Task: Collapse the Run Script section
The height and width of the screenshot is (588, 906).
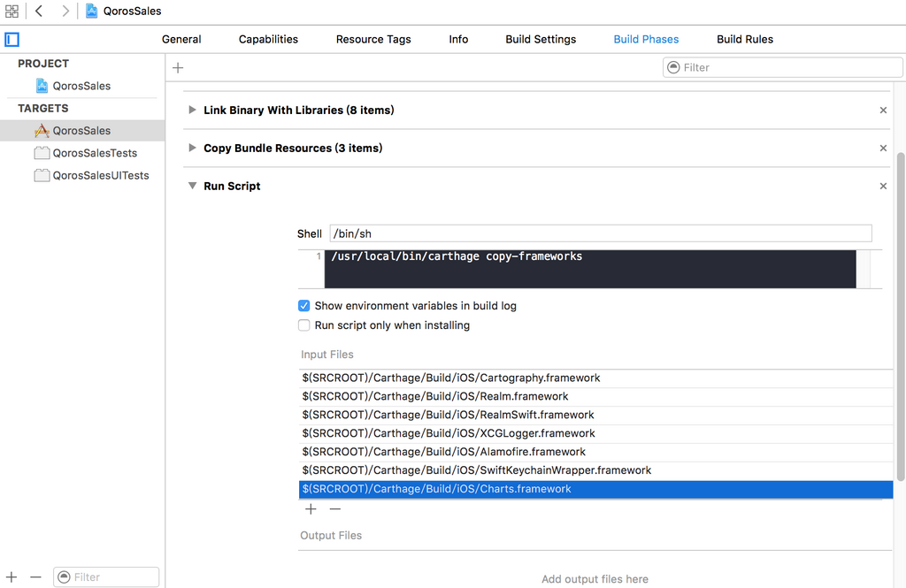Action: point(192,187)
